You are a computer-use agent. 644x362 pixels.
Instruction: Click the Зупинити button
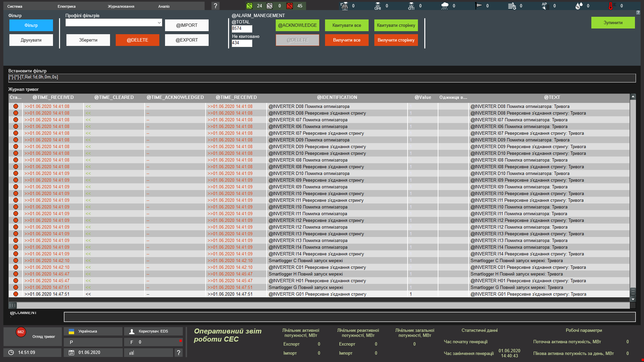[613, 23]
